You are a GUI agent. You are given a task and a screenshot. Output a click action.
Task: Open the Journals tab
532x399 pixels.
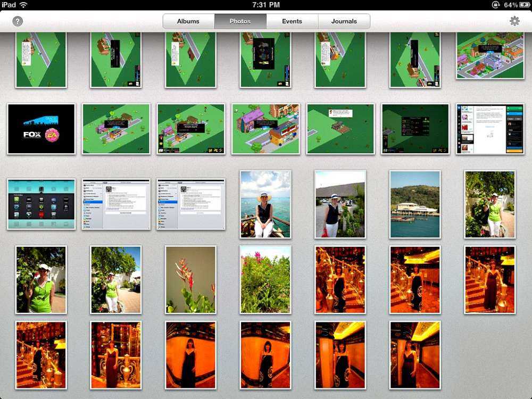pyautogui.click(x=344, y=21)
